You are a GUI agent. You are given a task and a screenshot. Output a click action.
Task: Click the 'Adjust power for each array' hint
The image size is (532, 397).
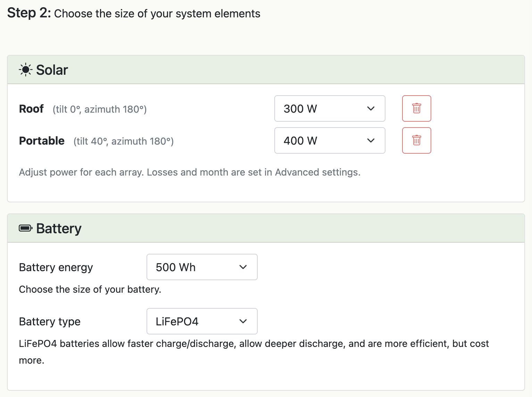pyautogui.click(x=190, y=172)
